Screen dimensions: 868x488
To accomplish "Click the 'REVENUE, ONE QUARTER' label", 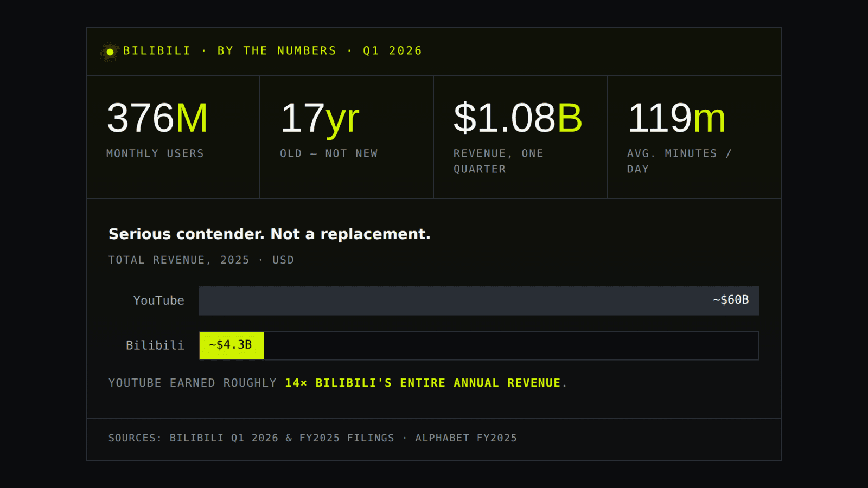I will 499,161.
